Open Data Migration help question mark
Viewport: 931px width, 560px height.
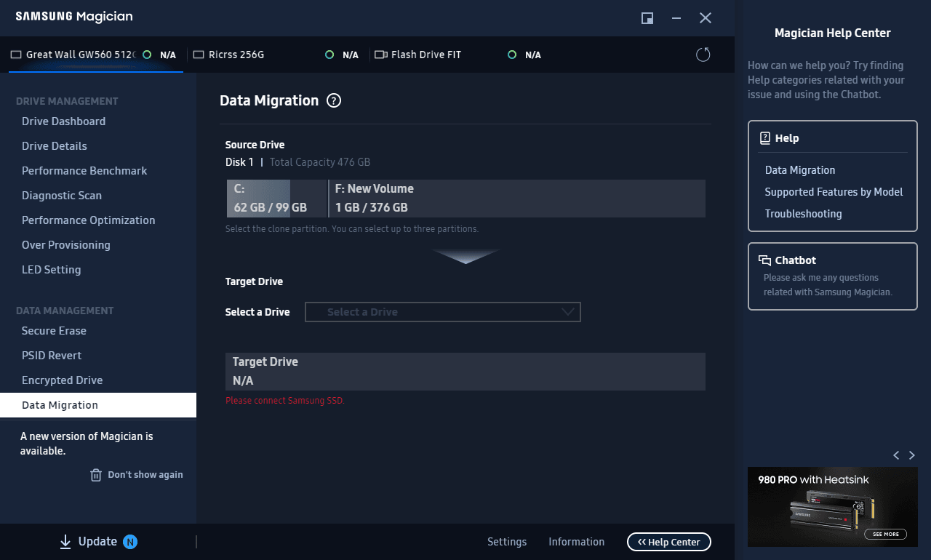334,101
